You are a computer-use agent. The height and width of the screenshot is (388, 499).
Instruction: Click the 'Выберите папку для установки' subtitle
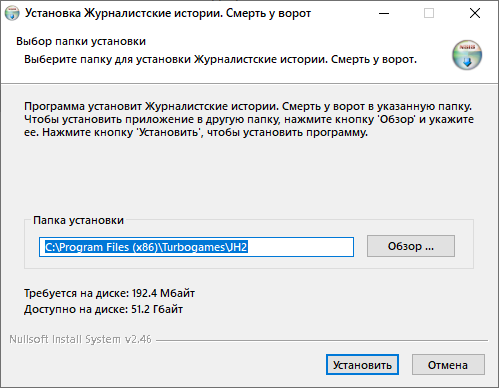point(220,60)
